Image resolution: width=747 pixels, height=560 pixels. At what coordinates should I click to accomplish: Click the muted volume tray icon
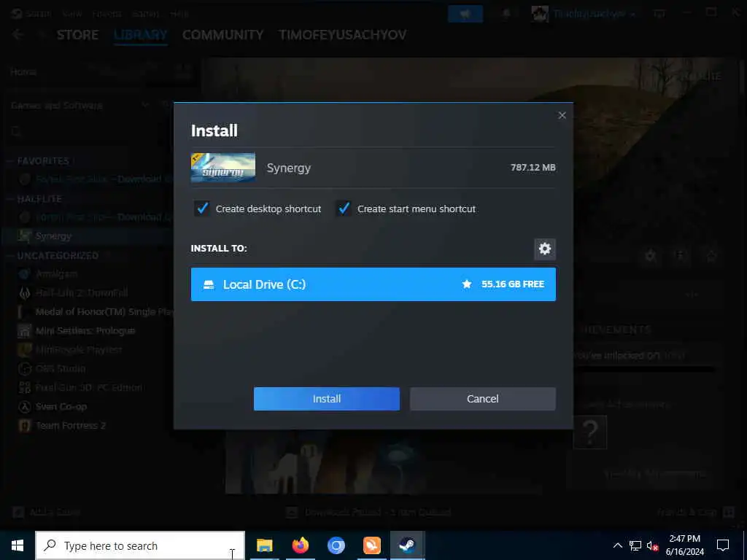pyautogui.click(x=652, y=545)
